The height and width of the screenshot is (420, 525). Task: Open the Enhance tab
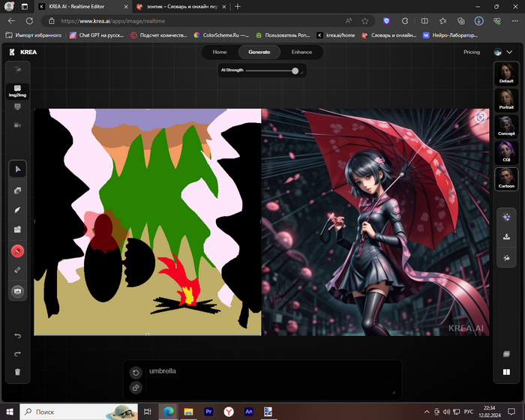[x=301, y=52]
